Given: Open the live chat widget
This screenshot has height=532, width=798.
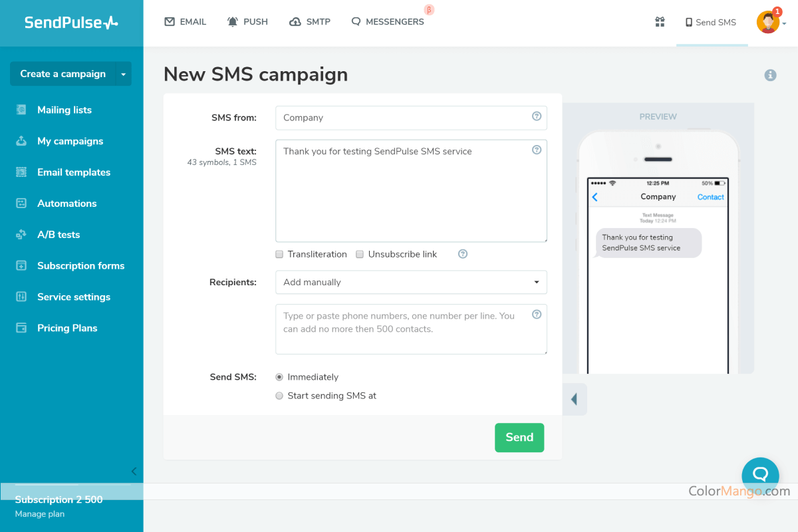Looking at the screenshot, I should (x=760, y=474).
